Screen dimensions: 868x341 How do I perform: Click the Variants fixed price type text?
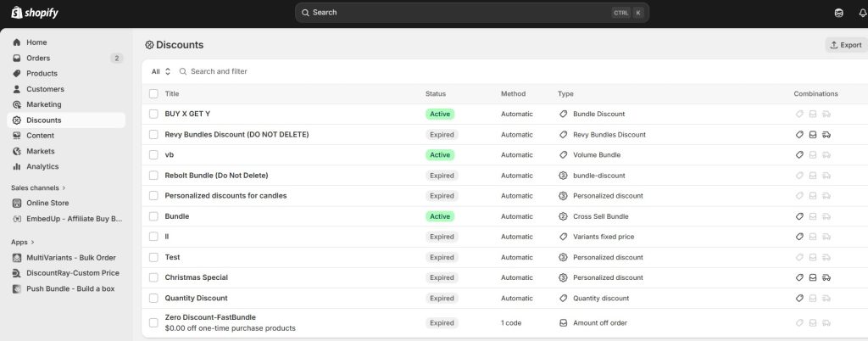click(604, 237)
